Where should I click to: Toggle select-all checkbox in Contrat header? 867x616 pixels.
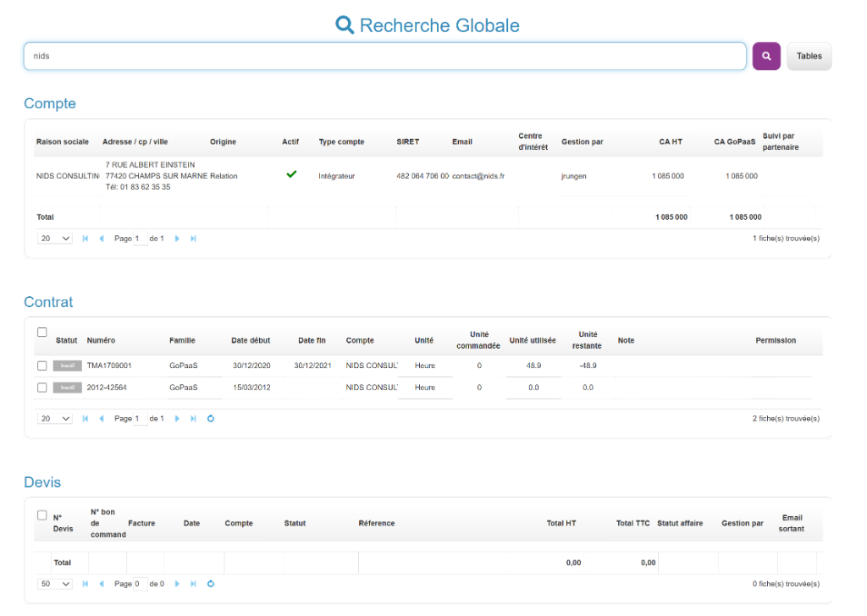[x=42, y=333]
